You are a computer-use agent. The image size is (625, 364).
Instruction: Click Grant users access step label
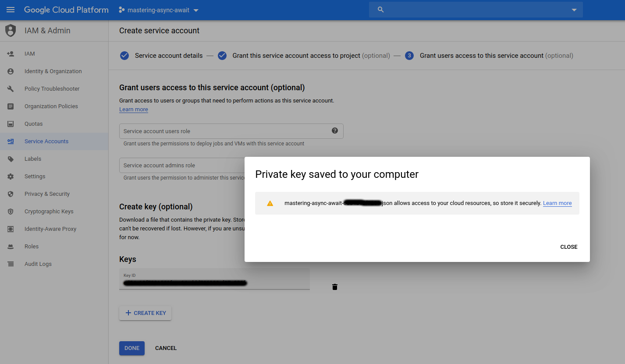click(x=497, y=56)
